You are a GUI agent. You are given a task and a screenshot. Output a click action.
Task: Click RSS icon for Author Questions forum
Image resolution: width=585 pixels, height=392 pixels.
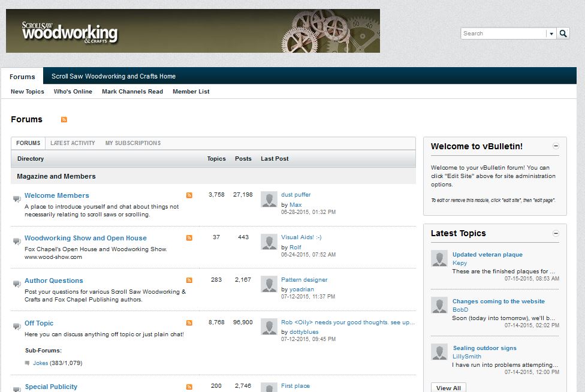189,281
